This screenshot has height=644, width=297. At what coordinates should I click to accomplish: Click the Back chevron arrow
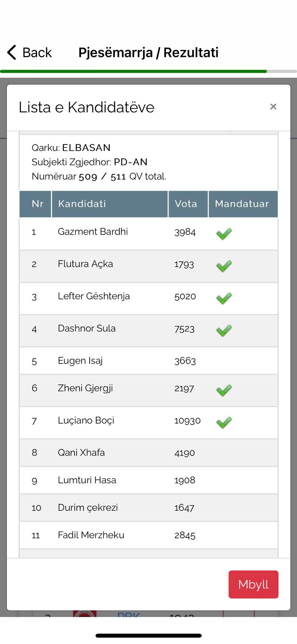click(x=12, y=52)
